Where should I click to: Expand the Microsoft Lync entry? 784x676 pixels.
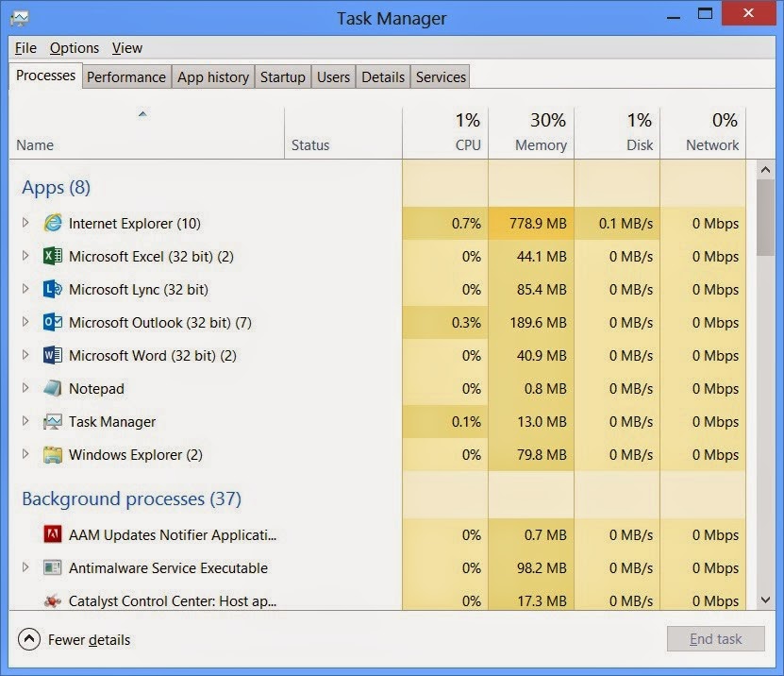[25, 289]
